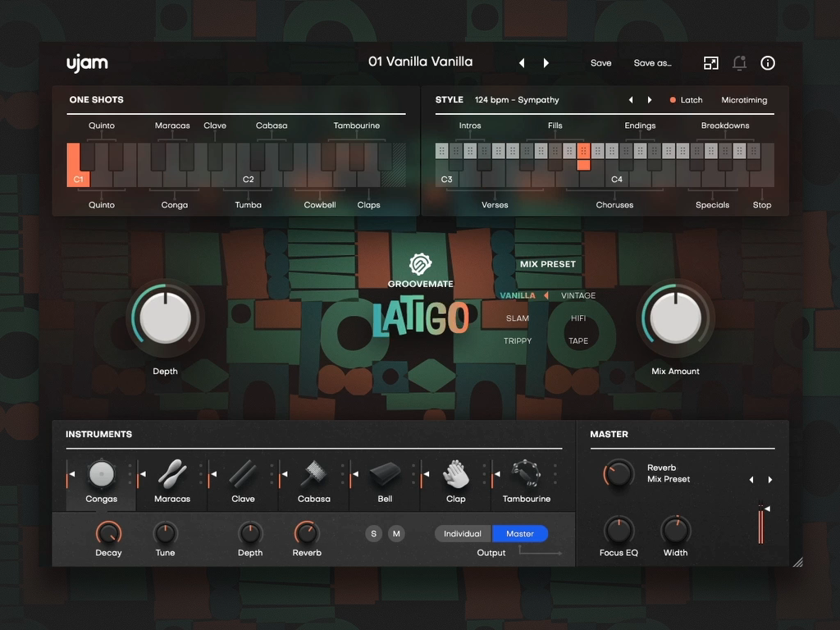
Task: Click the C2 key on One Shots keyboard
Action: [x=248, y=180]
